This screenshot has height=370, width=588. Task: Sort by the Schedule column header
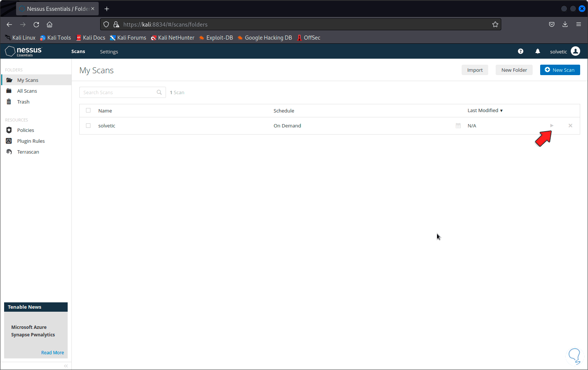(x=284, y=111)
